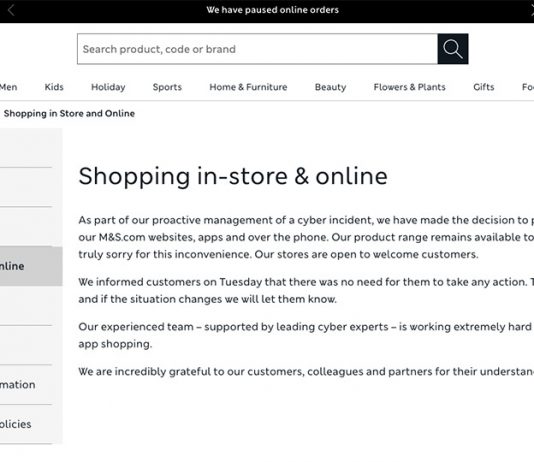Open the Holiday menu

point(108,87)
